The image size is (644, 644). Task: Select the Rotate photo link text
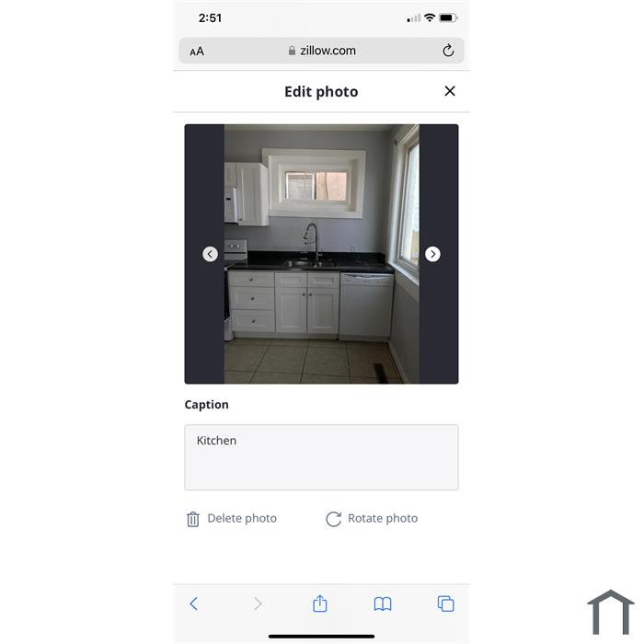[x=383, y=518]
